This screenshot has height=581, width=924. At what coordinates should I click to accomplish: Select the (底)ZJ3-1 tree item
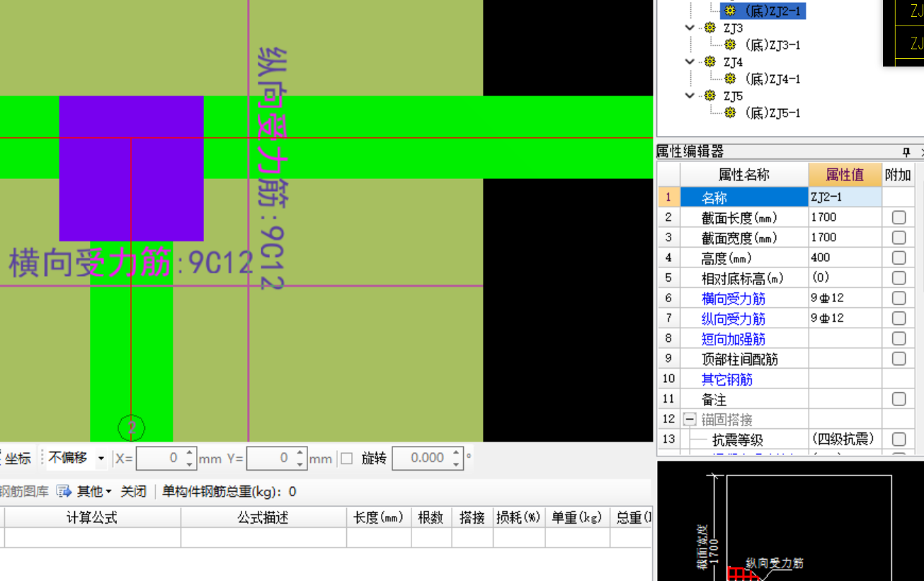point(772,45)
